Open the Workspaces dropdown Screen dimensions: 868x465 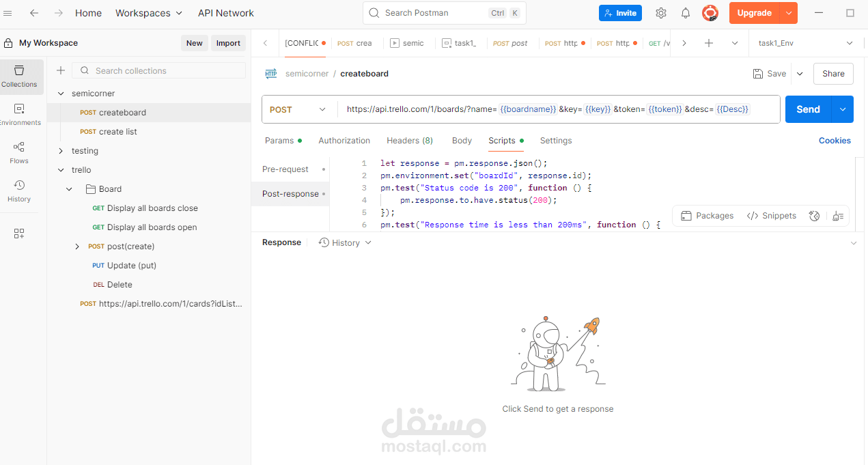tap(149, 13)
